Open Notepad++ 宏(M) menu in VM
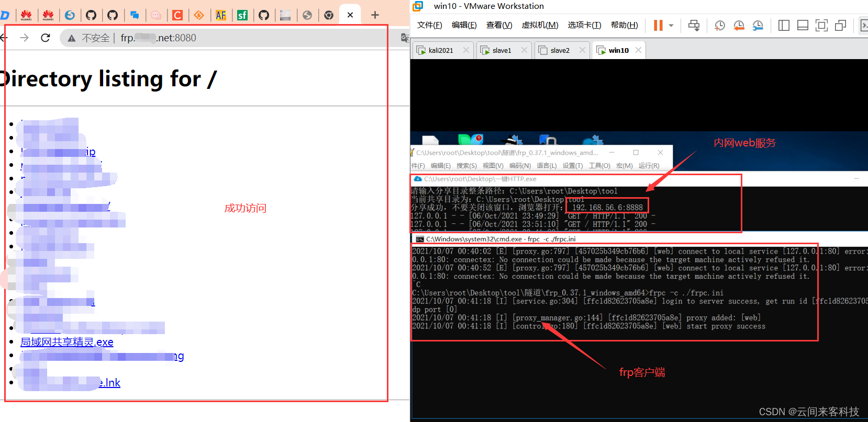 click(624, 166)
